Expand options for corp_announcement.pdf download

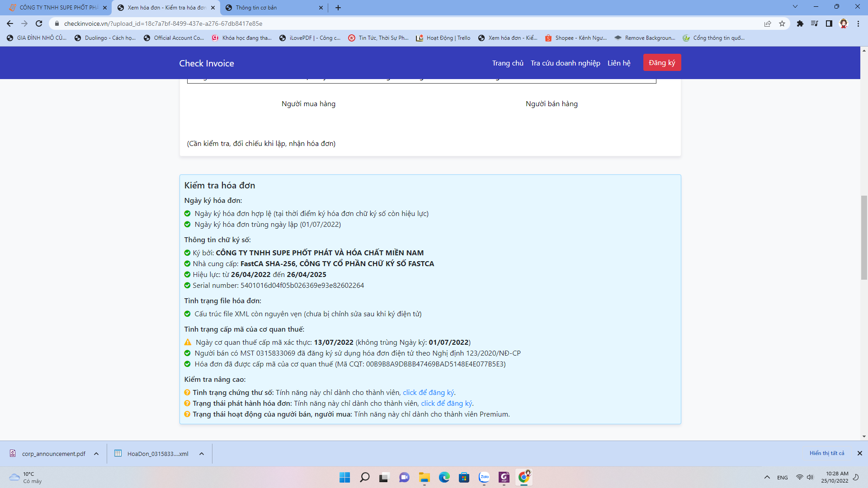tap(96, 454)
